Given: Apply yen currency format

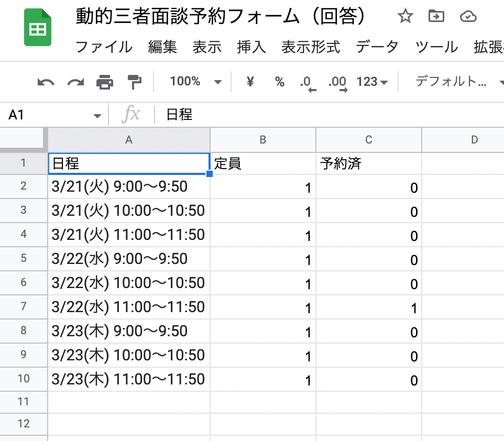Looking at the screenshot, I should (x=250, y=82).
